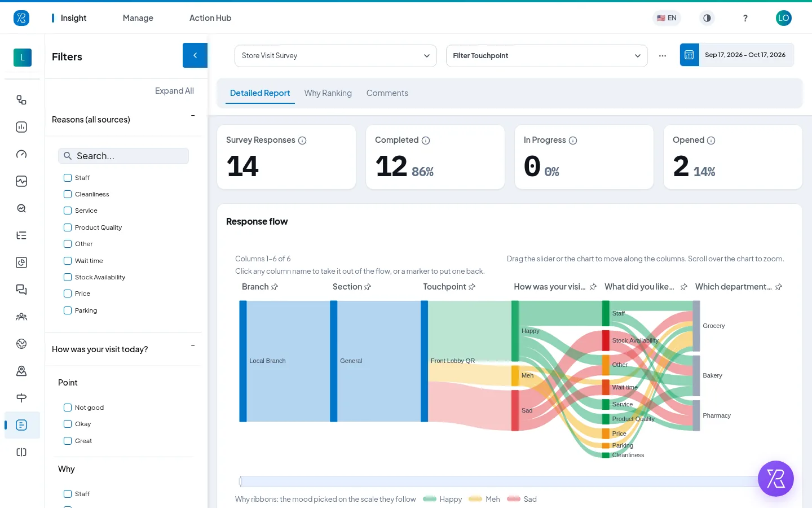Click the reasons Search field
Viewport: 812px width, 508px height.
[123, 156]
